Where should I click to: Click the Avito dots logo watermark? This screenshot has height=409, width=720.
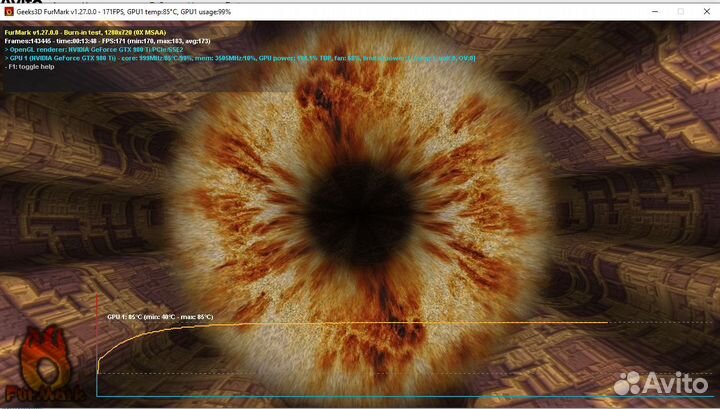pyautogui.click(x=630, y=384)
